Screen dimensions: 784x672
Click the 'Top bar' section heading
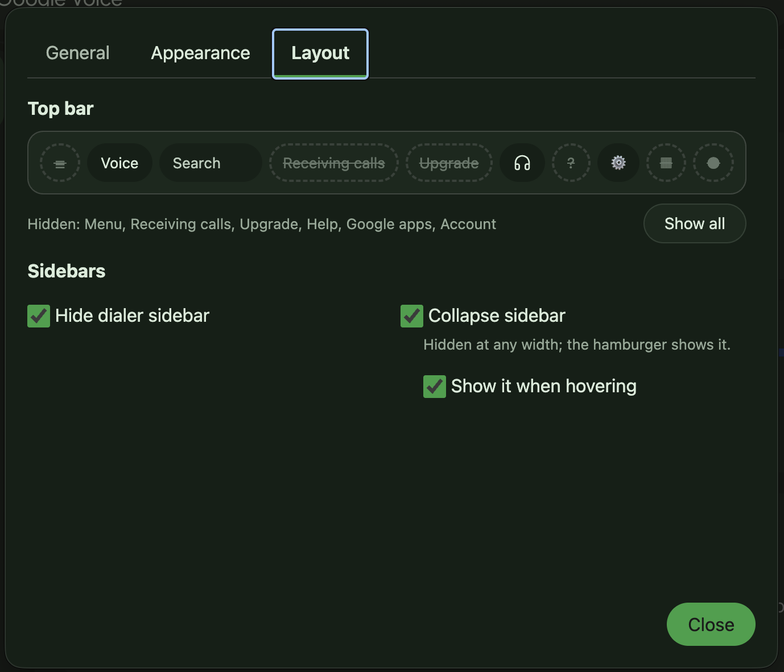[61, 109]
